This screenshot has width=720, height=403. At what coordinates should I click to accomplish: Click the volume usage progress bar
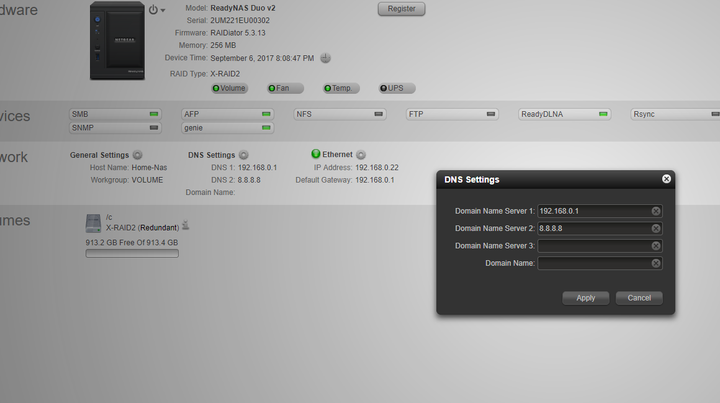pyautogui.click(x=132, y=254)
